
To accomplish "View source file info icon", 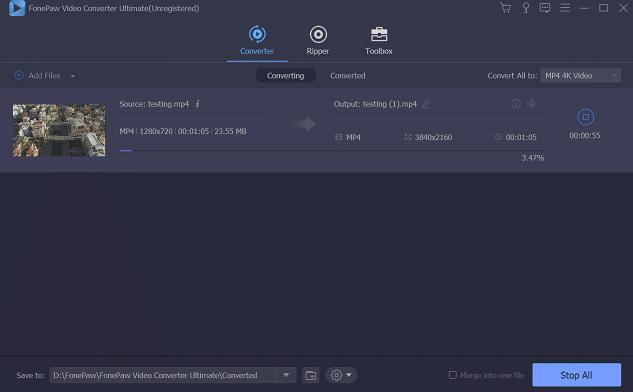I will (x=197, y=104).
